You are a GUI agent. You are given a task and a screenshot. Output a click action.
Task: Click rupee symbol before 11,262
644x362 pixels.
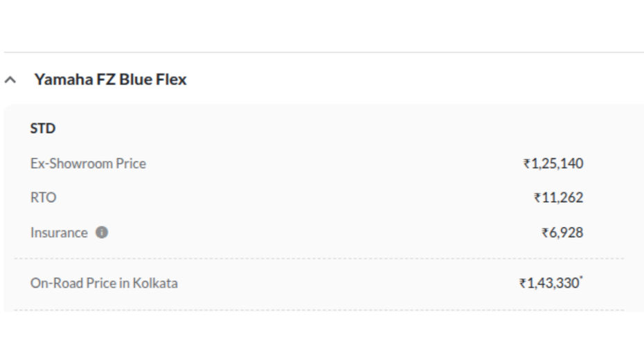[537, 198]
